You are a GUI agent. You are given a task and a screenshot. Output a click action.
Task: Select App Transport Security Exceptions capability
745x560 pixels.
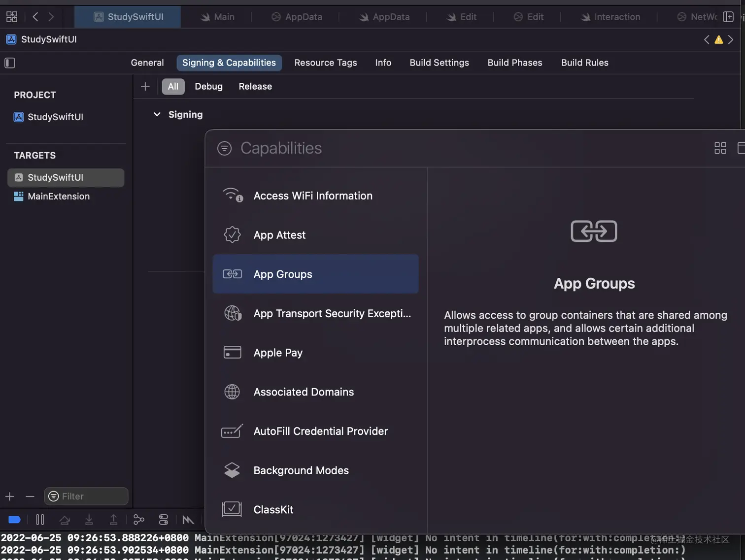pyautogui.click(x=315, y=313)
